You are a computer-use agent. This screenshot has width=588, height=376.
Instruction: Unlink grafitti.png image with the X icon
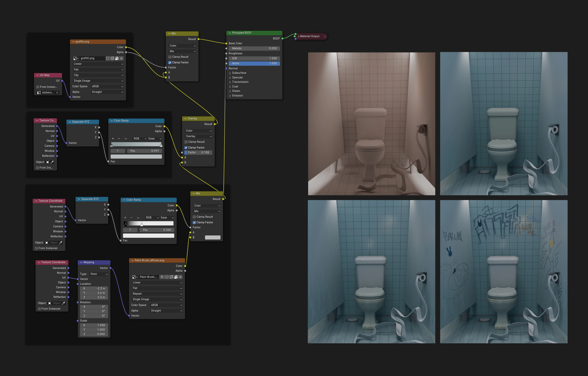(121, 58)
